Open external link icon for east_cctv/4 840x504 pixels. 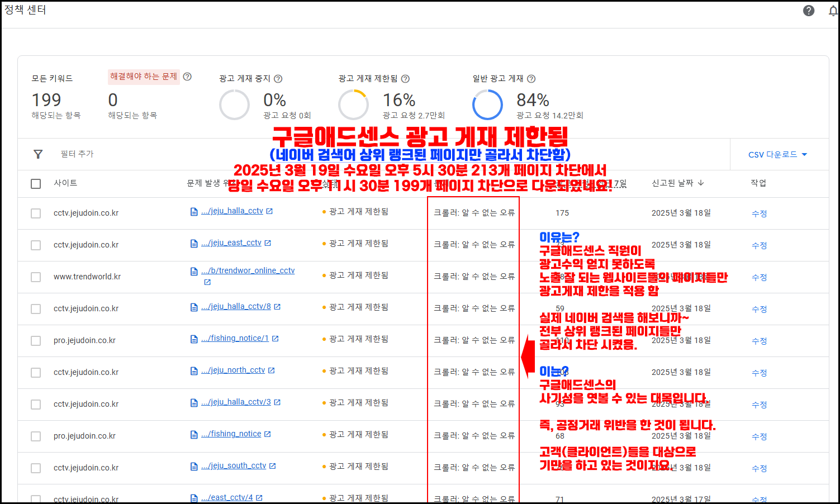pyautogui.click(x=259, y=498)
